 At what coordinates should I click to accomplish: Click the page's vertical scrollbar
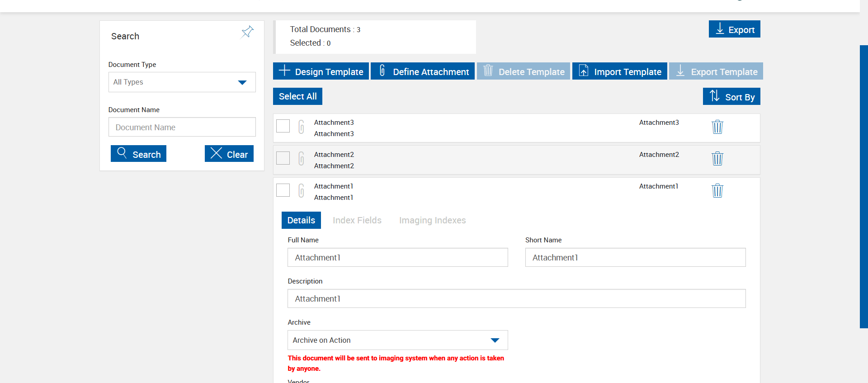863,186
